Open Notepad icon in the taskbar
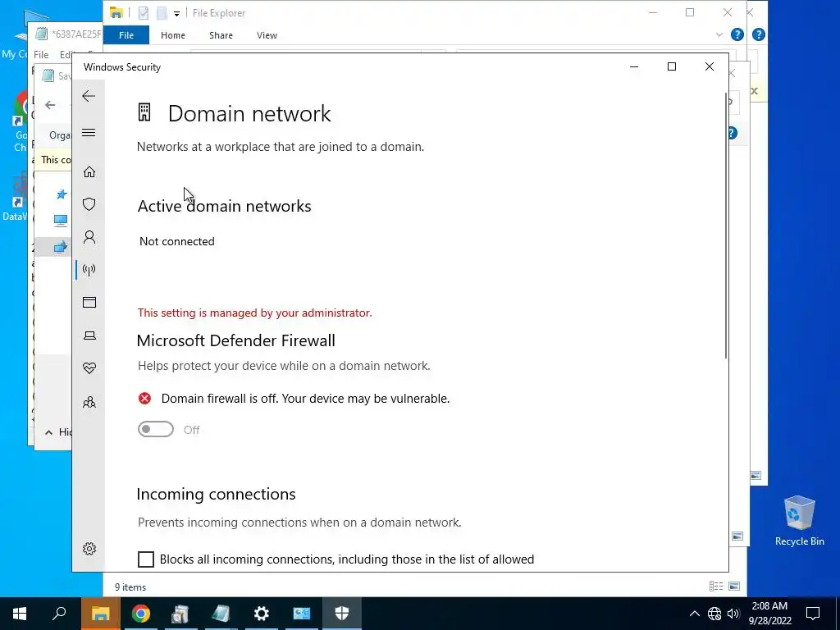 coord(221,614)
